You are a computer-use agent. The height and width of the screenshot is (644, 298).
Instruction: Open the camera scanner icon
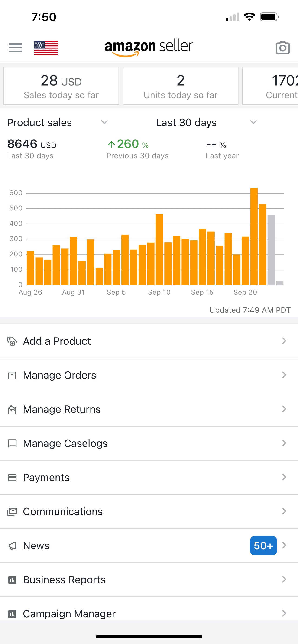tap(282, 48)
